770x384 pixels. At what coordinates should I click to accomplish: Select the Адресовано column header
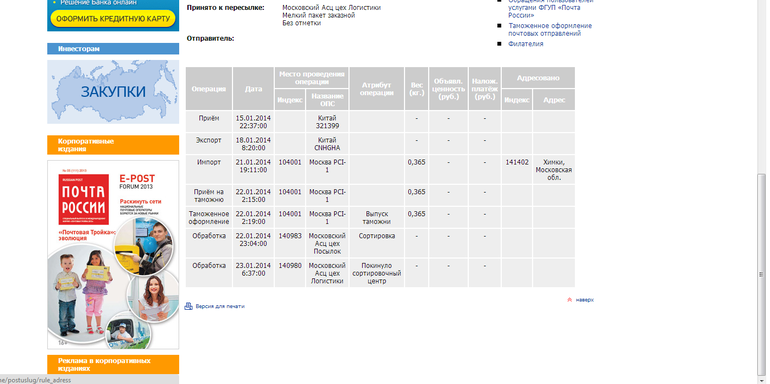(x=538, y=78)
